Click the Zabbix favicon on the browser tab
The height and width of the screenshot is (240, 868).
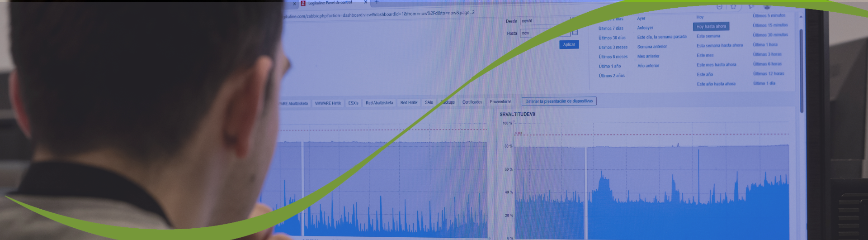tap(303, 3)
